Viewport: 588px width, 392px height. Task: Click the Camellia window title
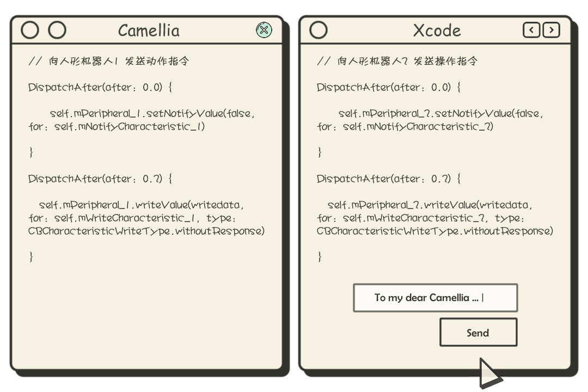[x=149, y=30]
